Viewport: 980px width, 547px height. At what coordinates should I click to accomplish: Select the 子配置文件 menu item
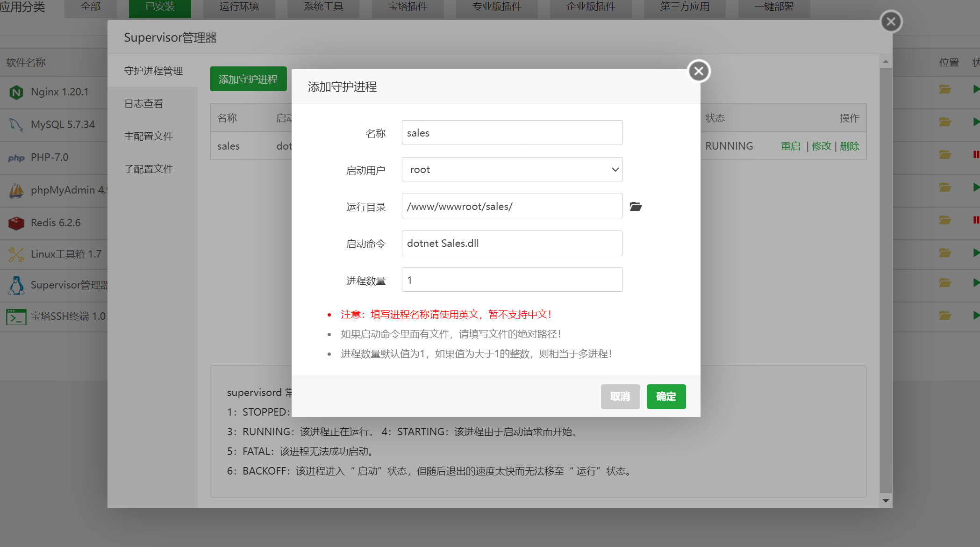[149, 169]
